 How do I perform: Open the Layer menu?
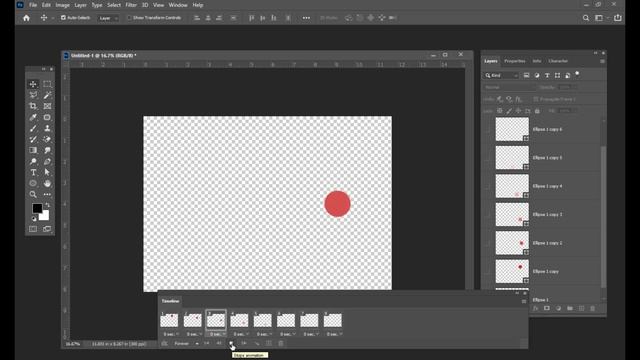(x=80, y=5)
